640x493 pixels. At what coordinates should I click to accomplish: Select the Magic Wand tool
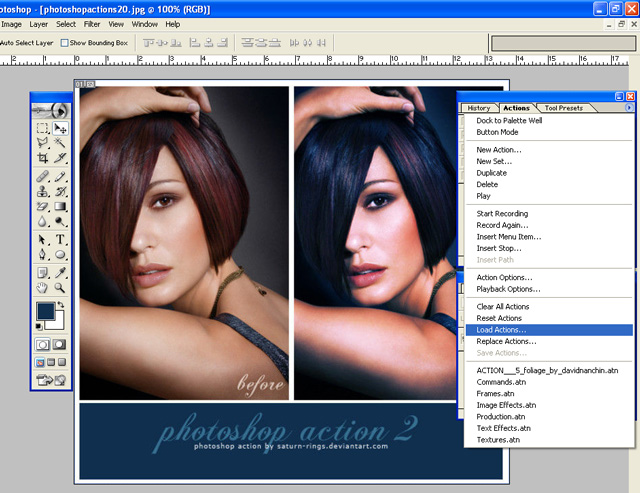click(60, 144)
